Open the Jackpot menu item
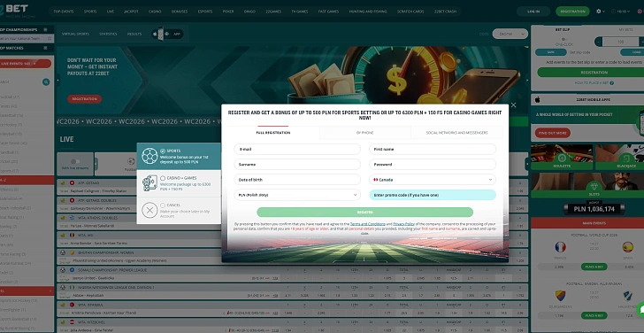 [x=131, y=12]
